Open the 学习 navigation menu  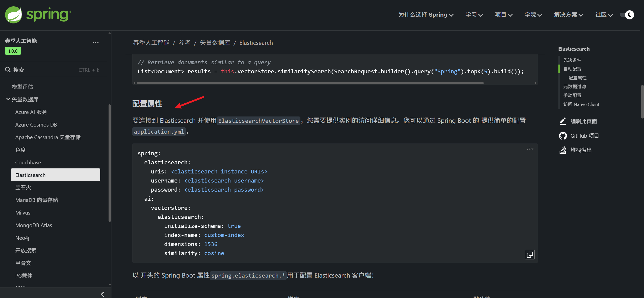474,15
